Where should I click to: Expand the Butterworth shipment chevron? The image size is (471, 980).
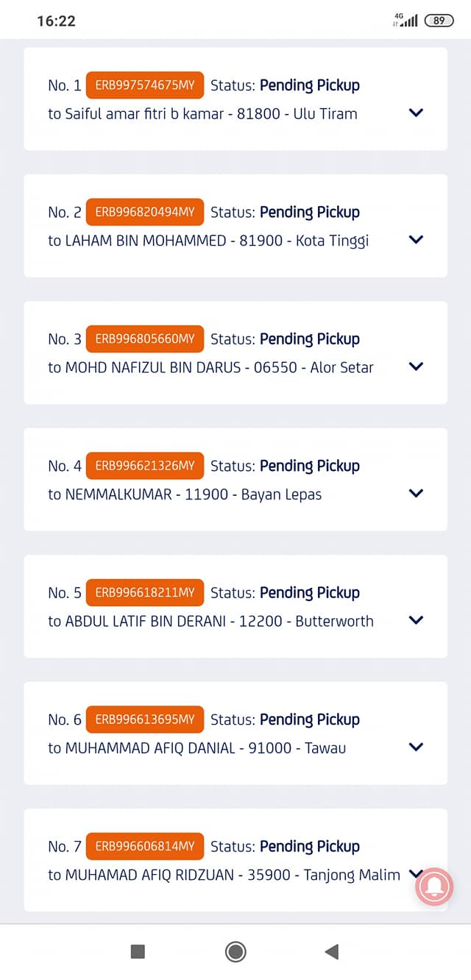pos(416,620)
